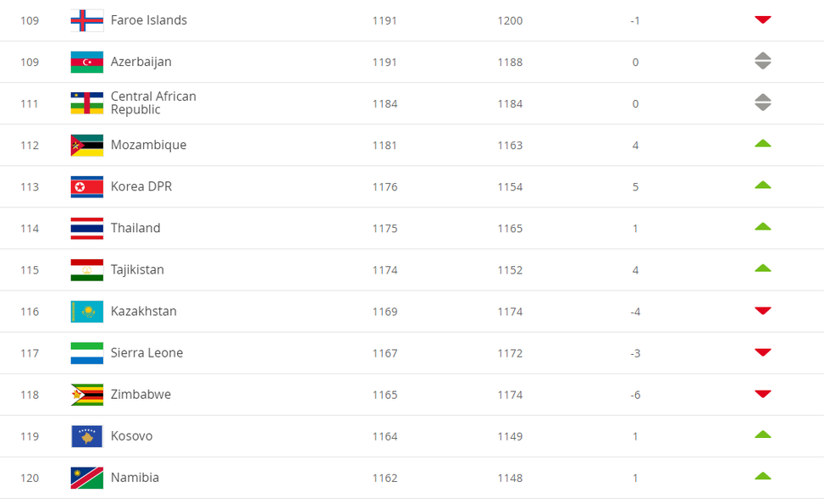Click the Kosovo flag icon
Image resolution: width=830 pixels, height=504 pixels.
pos(86,436)
